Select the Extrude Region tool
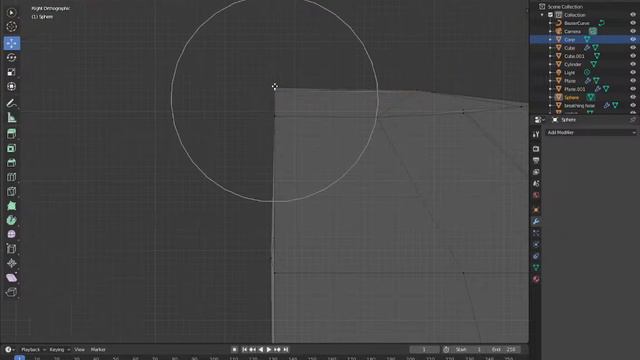The height and width of the screenshot is (360, 640). coord(11,134)
